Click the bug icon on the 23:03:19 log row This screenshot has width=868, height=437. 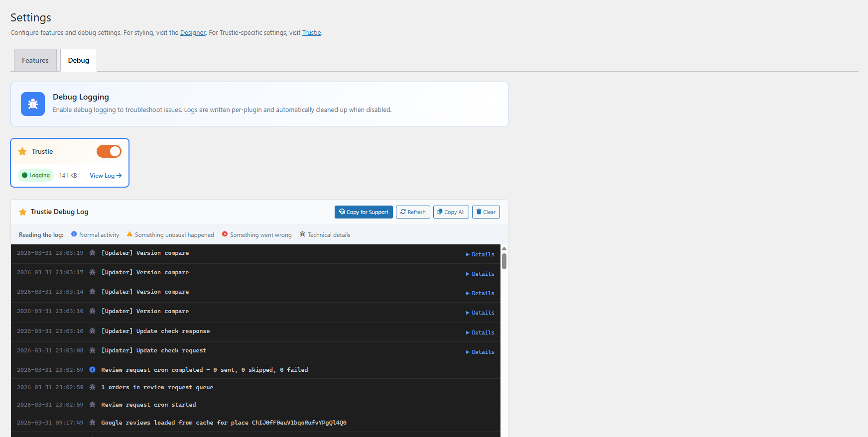[x=92, y=253]
